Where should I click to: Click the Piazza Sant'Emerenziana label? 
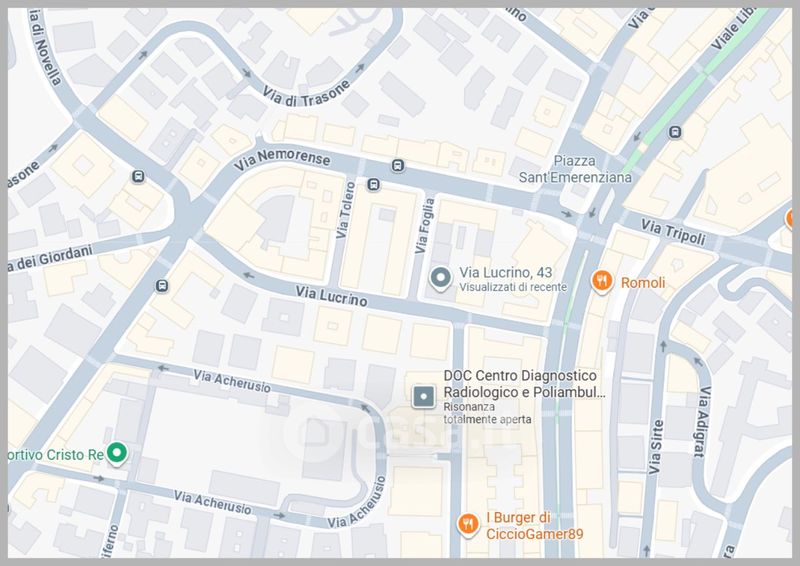[575, 169]
